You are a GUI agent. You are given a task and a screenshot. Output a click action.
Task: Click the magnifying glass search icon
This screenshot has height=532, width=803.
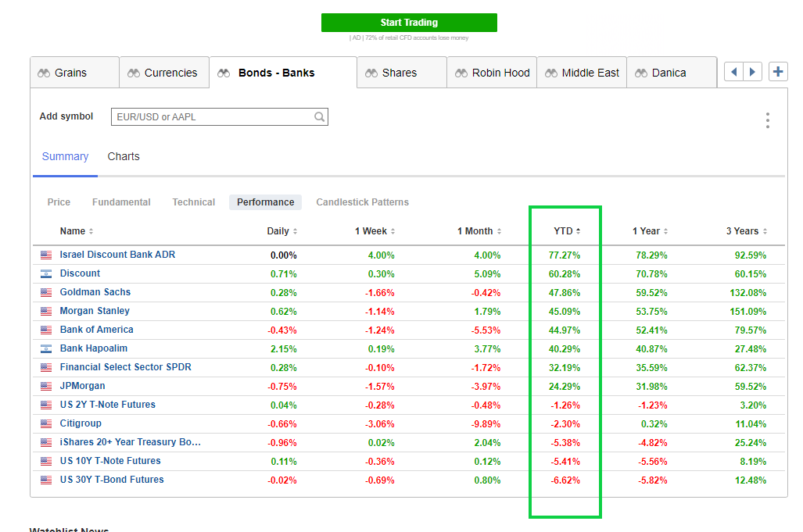319,116
